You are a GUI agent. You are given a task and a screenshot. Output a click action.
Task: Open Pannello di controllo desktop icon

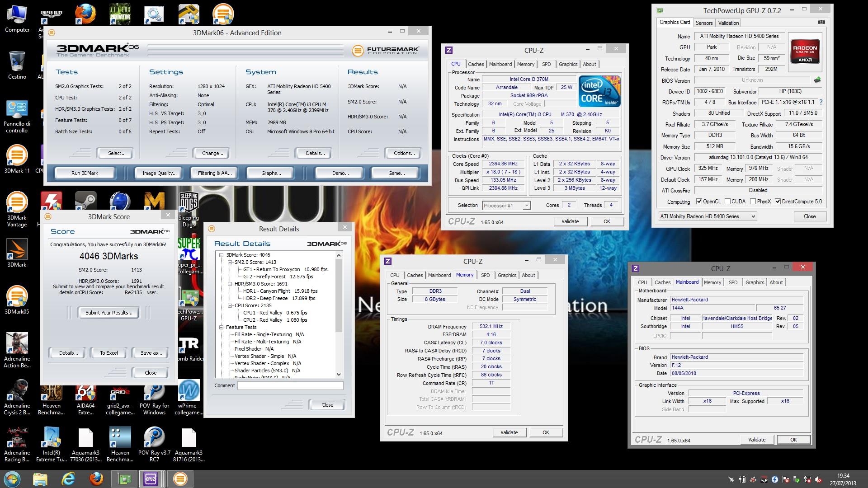coord(17,117)
